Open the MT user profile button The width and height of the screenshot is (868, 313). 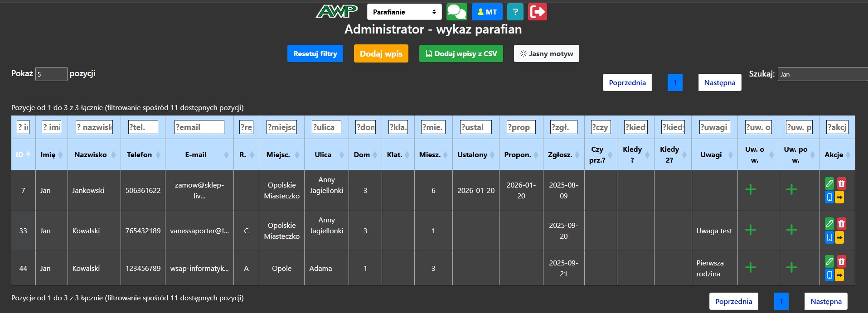(487, 12)
